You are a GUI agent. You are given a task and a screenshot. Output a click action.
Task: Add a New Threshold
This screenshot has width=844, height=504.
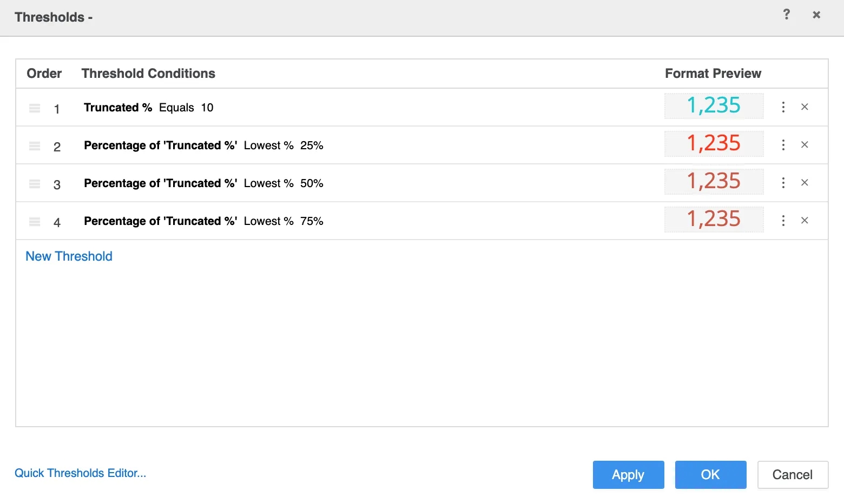click(69, 256)
